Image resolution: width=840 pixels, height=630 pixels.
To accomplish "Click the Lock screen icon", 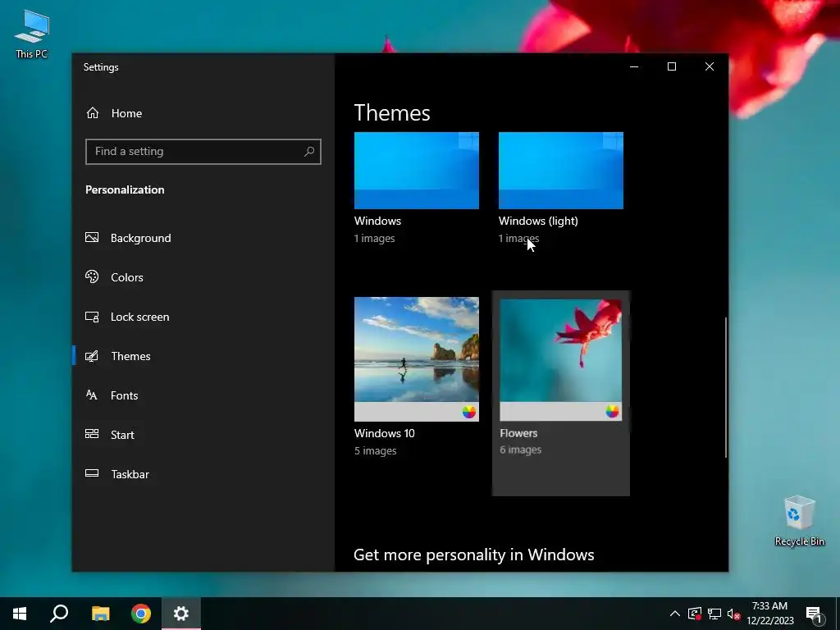I will pos(92,317).
